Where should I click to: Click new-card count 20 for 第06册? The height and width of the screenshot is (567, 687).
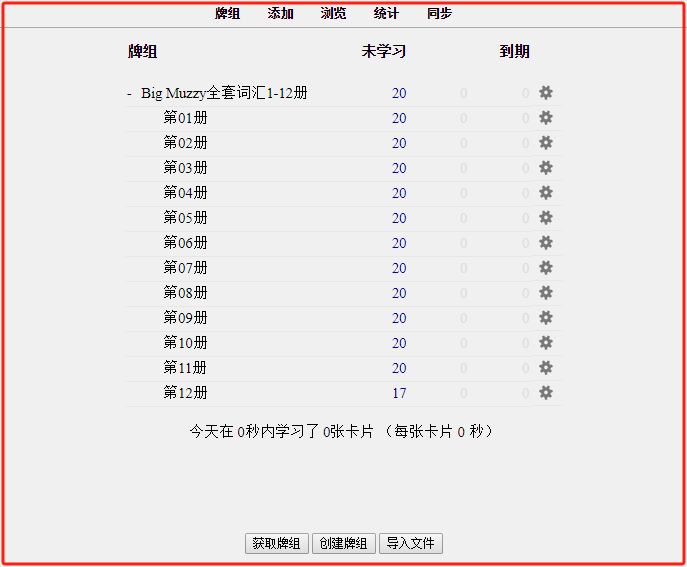(399, 243)
